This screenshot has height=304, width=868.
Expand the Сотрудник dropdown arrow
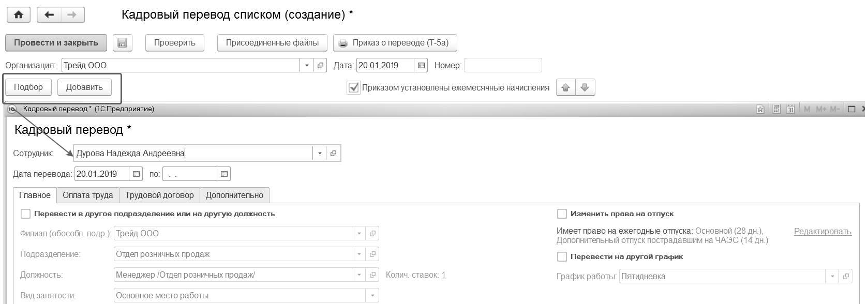(x=320, y=154)
